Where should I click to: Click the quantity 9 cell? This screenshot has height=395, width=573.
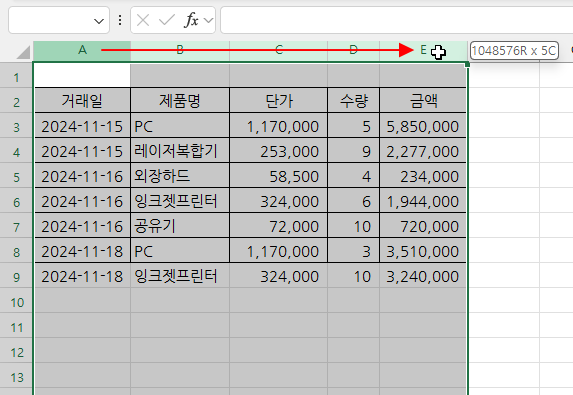[353, 151]
